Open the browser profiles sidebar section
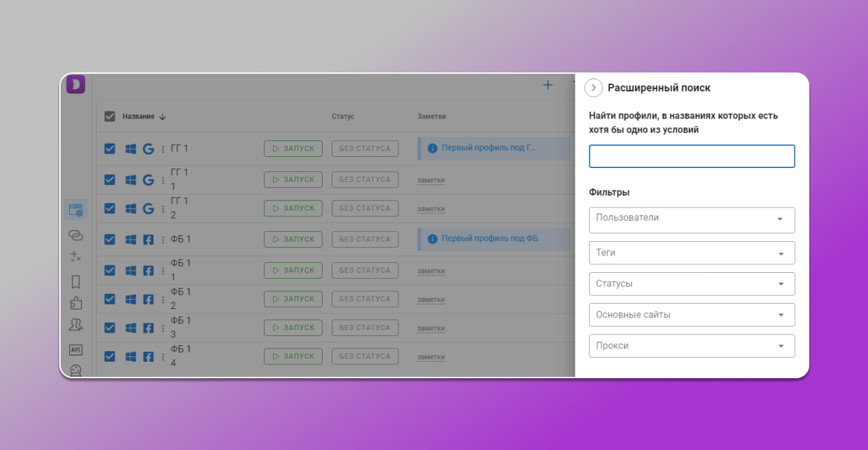 [x=76, y=210]
